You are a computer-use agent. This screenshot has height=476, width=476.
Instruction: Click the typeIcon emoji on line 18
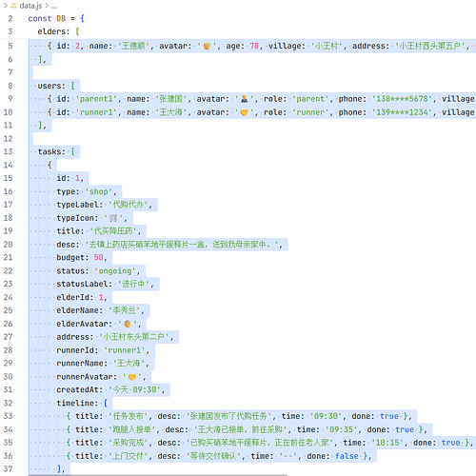pos(113,218)
